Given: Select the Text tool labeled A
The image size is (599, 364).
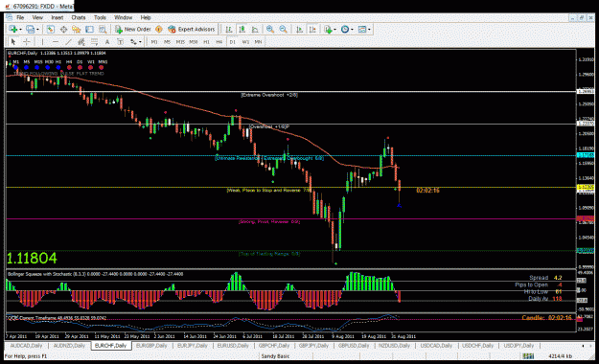Looking at the screenshot, I should coord(107,41).
